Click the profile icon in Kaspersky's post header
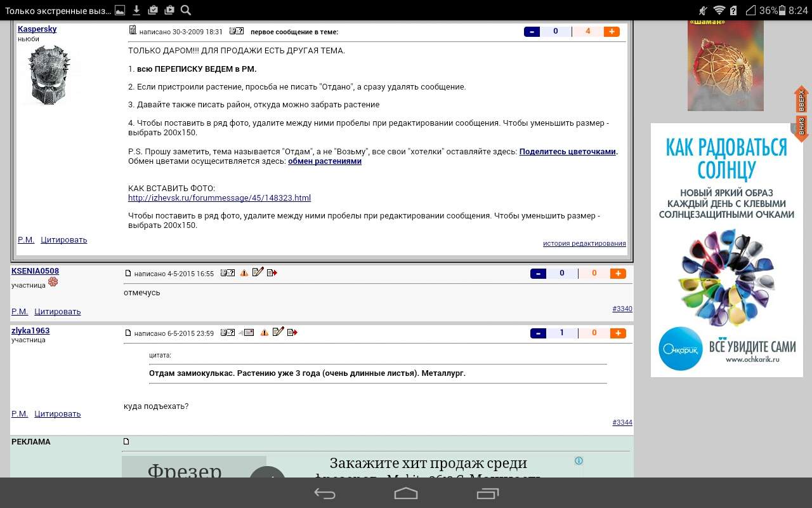This screenshot has width=812, height=508. click(x=237, y=31)
